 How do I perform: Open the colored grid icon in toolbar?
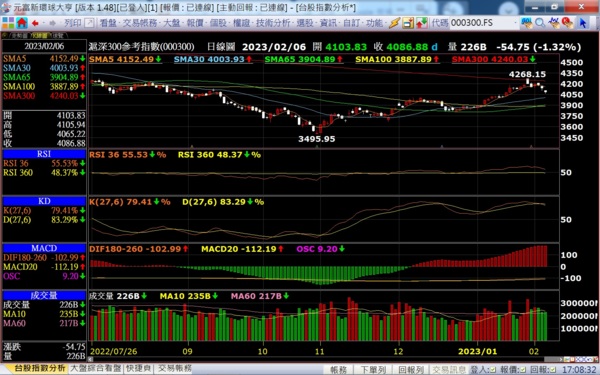8,23
